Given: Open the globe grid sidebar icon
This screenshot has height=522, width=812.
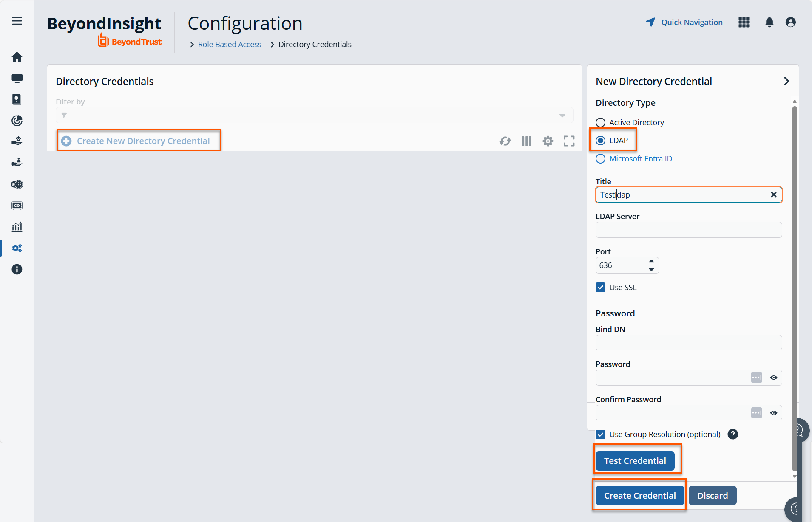Looking at the screenshot, I should 17,184.
